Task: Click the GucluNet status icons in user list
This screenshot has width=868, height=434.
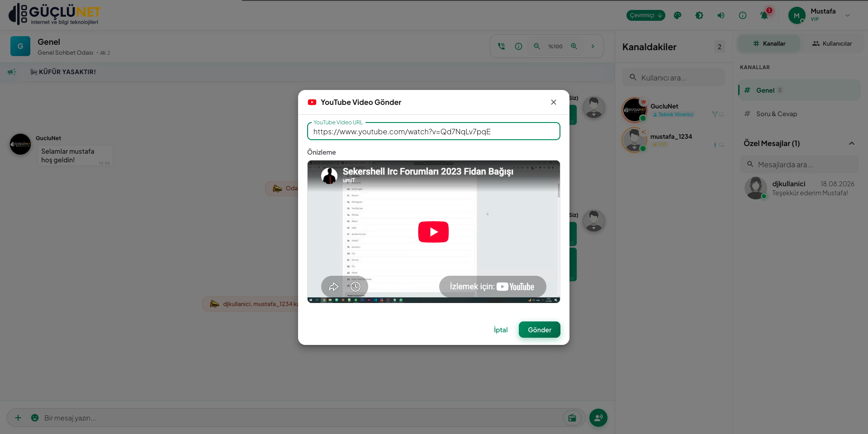Action: point(718,114)
